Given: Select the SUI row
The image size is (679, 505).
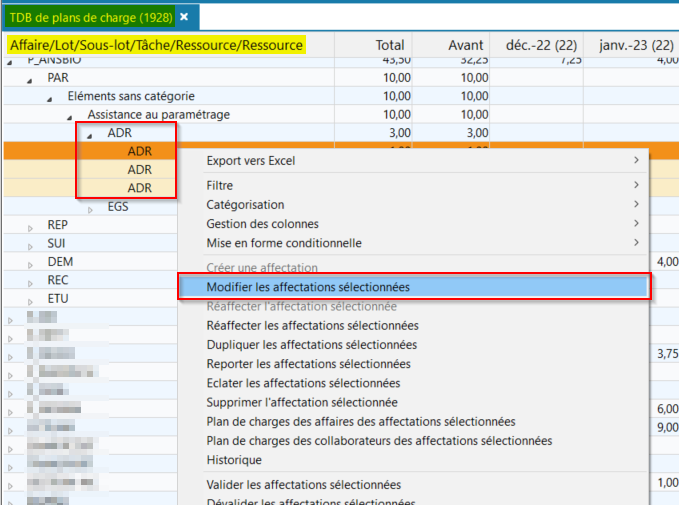Looking at the screenshot, I should (x=56, y=243).
